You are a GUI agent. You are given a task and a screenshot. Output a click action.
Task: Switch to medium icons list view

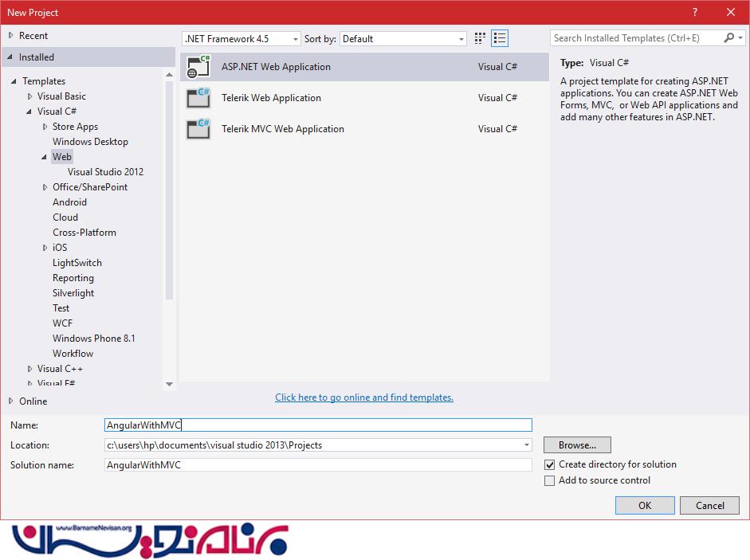(500, 38)
